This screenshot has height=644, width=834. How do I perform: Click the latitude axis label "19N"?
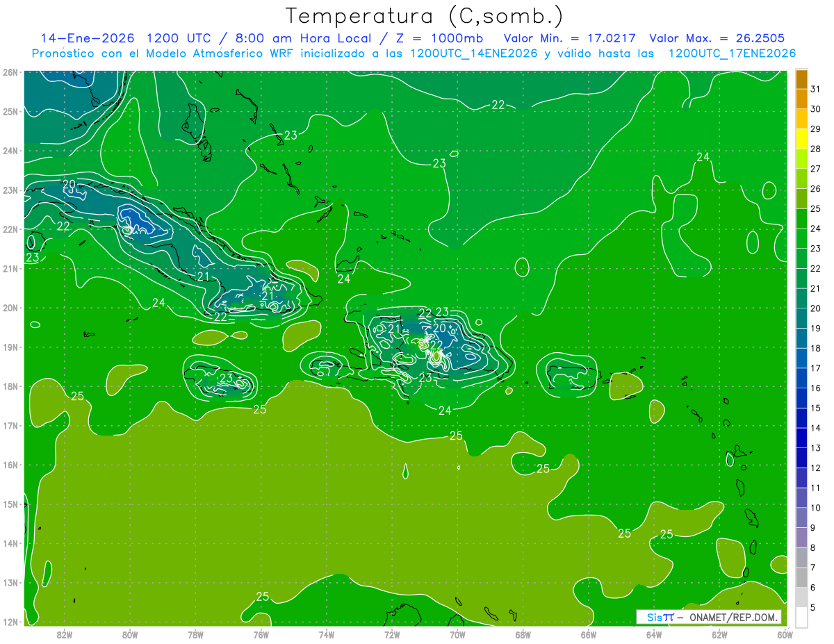10,347
